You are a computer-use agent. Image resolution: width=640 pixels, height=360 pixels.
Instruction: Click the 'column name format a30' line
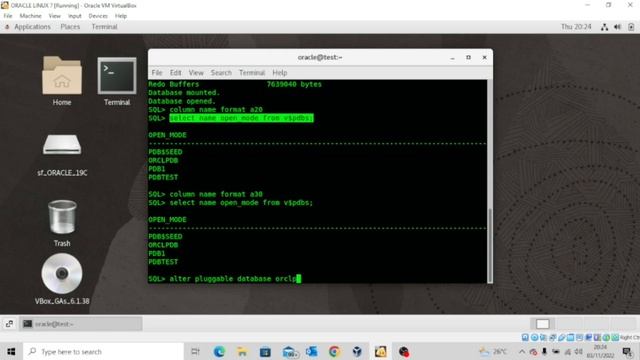pos(205,194)
